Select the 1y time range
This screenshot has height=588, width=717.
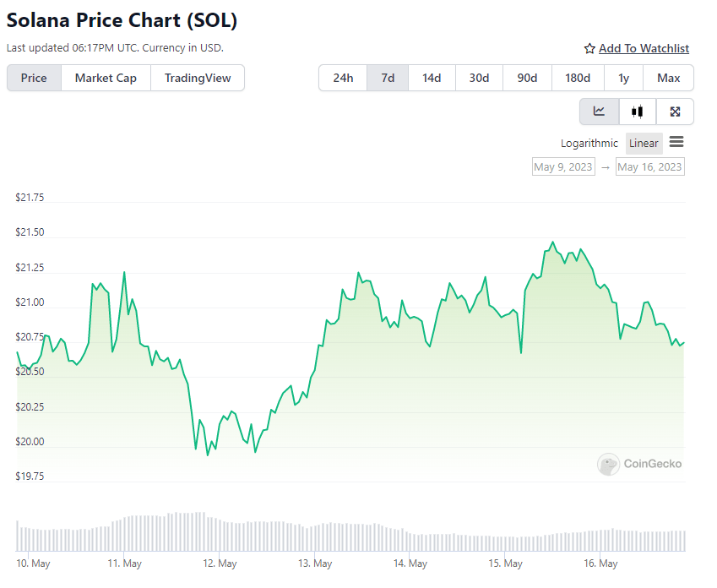[624, 78]
